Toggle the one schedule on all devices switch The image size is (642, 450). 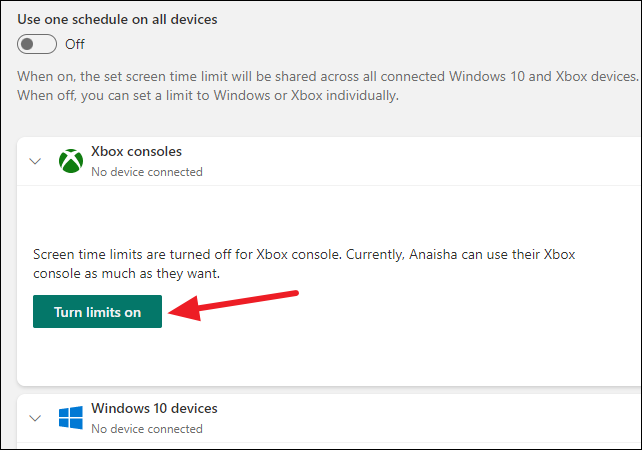(x=37, y=44)
